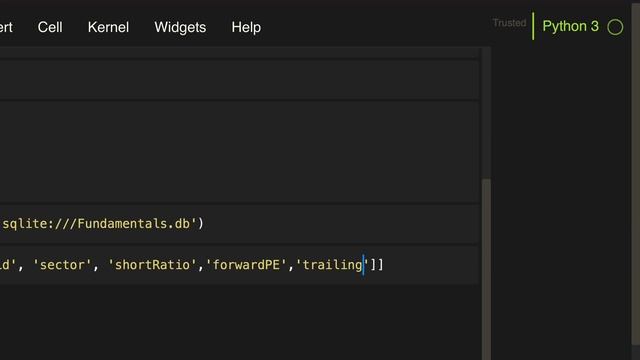This screenshot has height=360, width=640.
Task: Open the Help menu
Action: (246, 27)
